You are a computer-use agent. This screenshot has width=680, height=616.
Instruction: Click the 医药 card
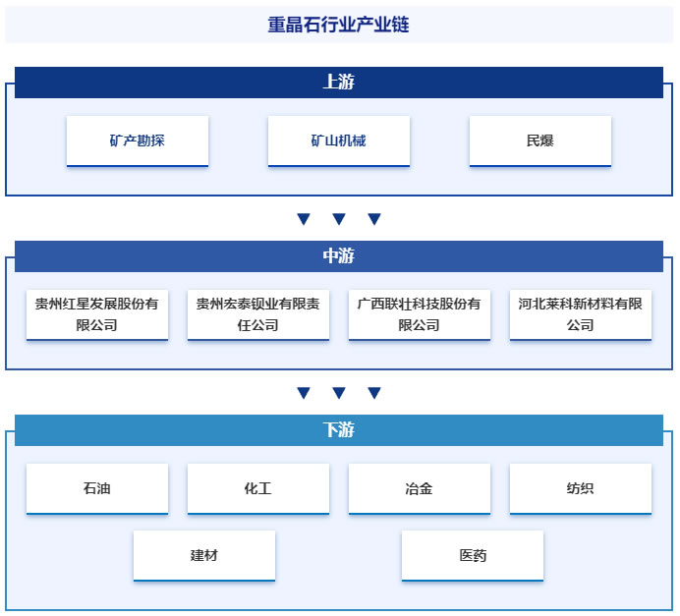click(473, 556)
